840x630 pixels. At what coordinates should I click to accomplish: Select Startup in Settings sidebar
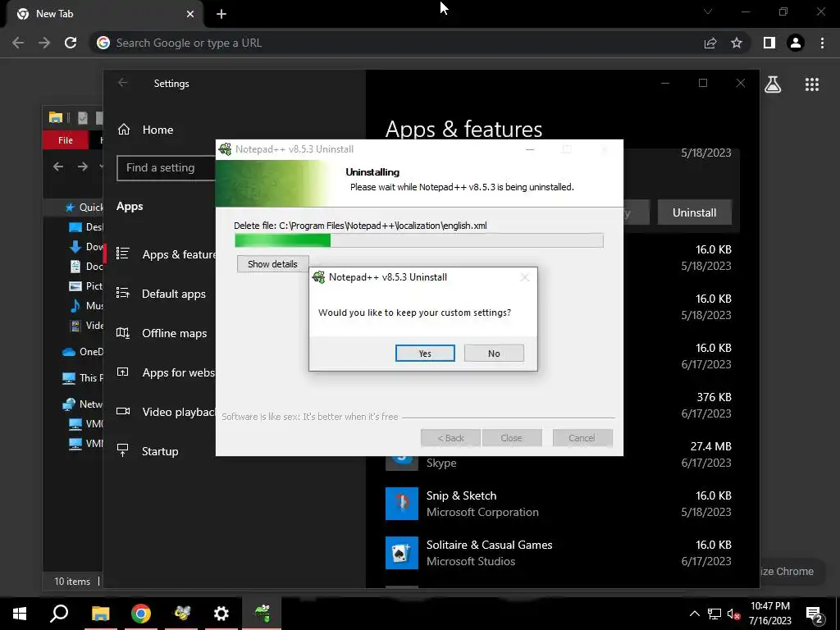[160, 451]
